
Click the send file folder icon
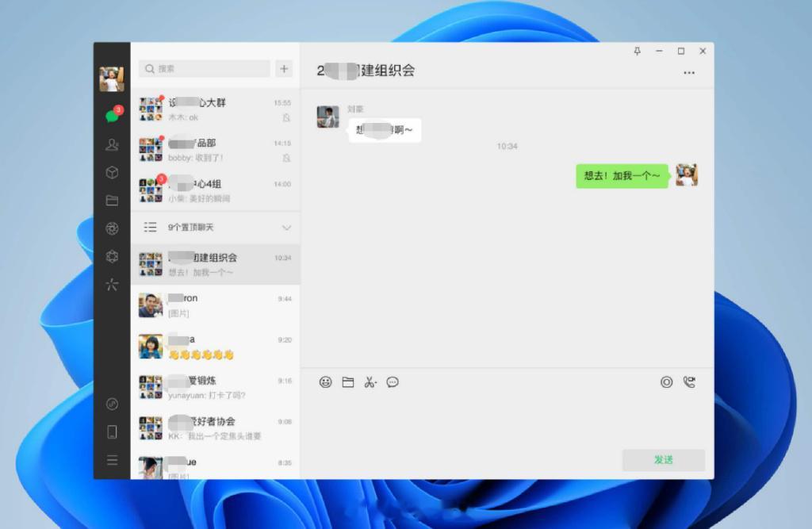point(348,381)
